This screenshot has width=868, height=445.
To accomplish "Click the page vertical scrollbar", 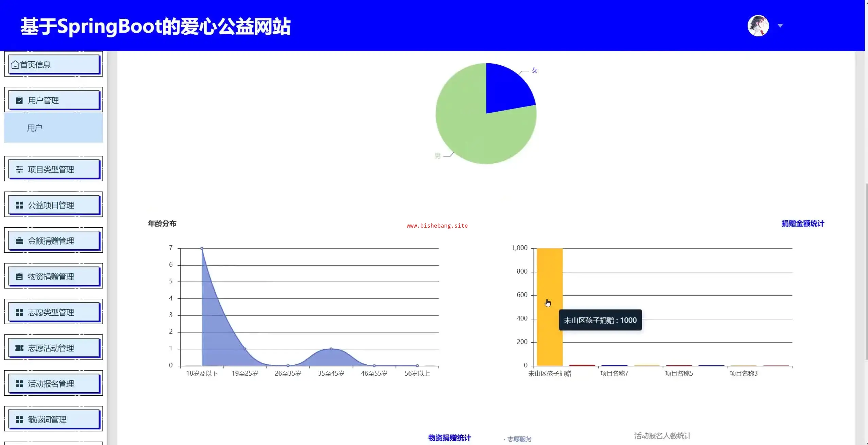I will tap(866, 272).
